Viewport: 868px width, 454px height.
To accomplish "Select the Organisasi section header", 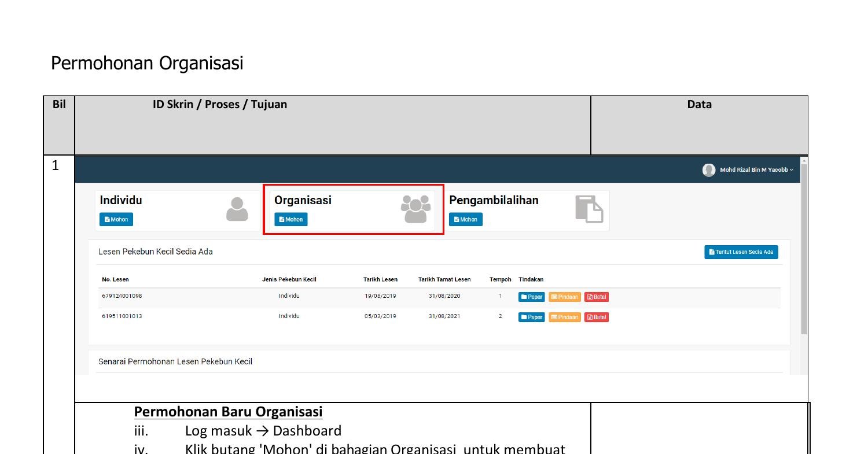I will (x=304, y=200).
